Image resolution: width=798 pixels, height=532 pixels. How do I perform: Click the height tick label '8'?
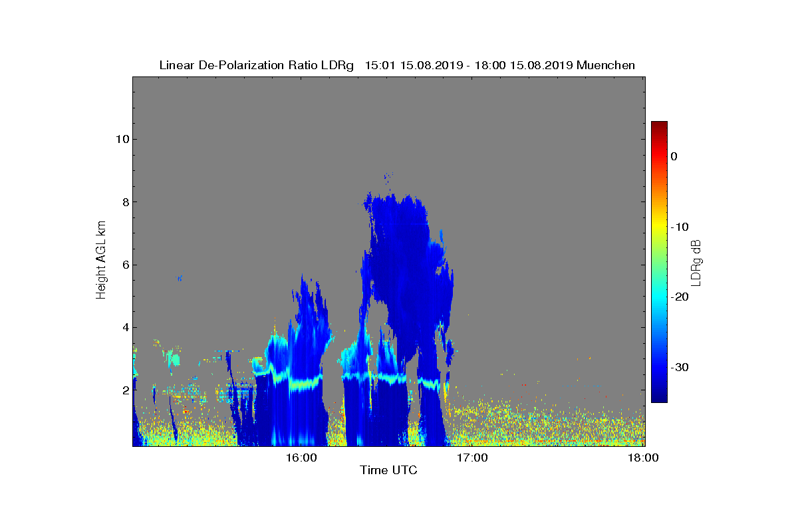125,201
